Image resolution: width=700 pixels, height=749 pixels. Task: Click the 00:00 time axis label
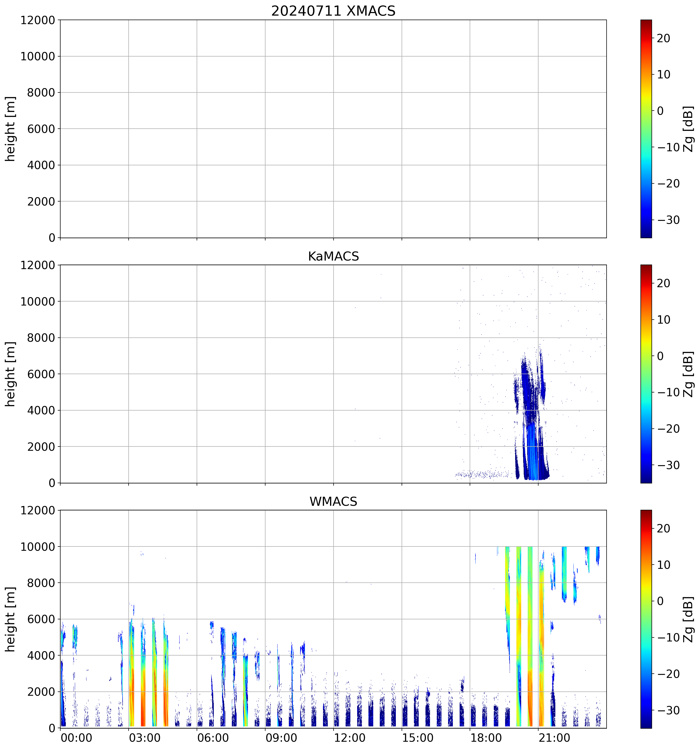(x=76, y=737)
